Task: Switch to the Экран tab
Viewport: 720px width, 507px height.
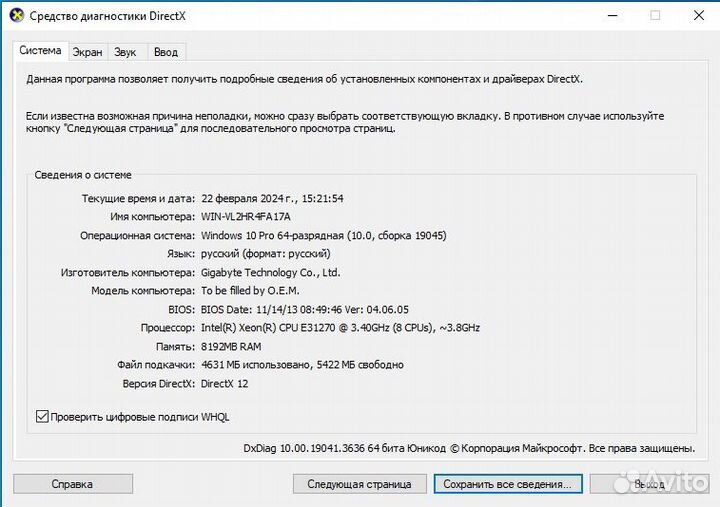Action: point(87,52)
